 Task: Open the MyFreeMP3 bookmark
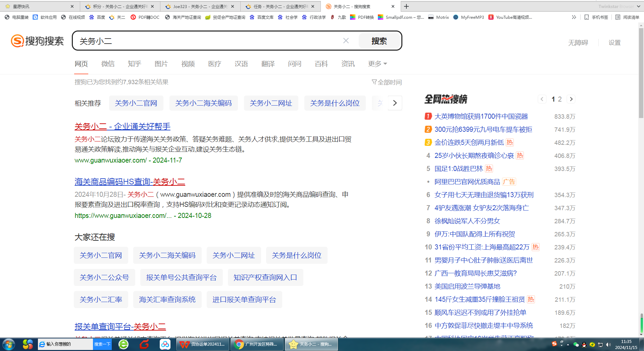point(468,17)
